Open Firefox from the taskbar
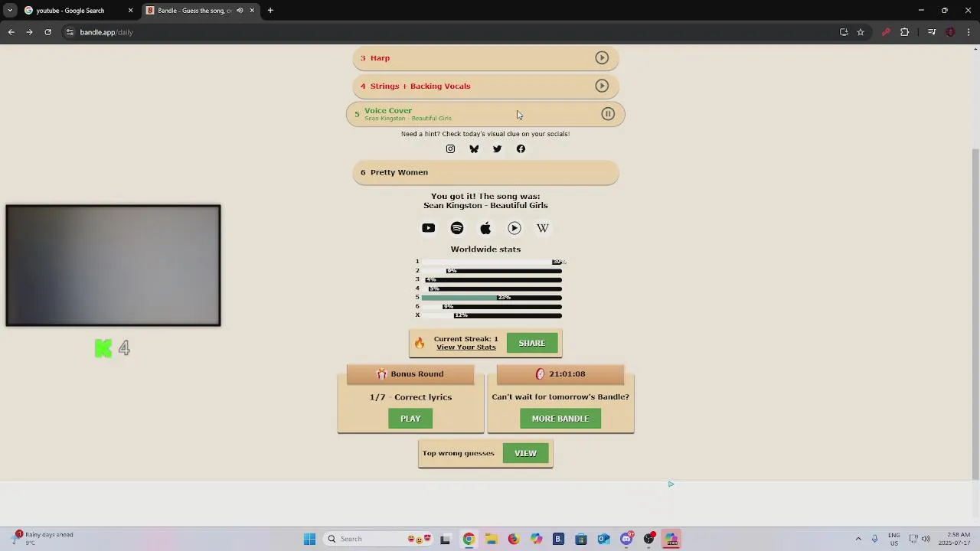Viewport: 980px width, 551px height. pos(513,539)
